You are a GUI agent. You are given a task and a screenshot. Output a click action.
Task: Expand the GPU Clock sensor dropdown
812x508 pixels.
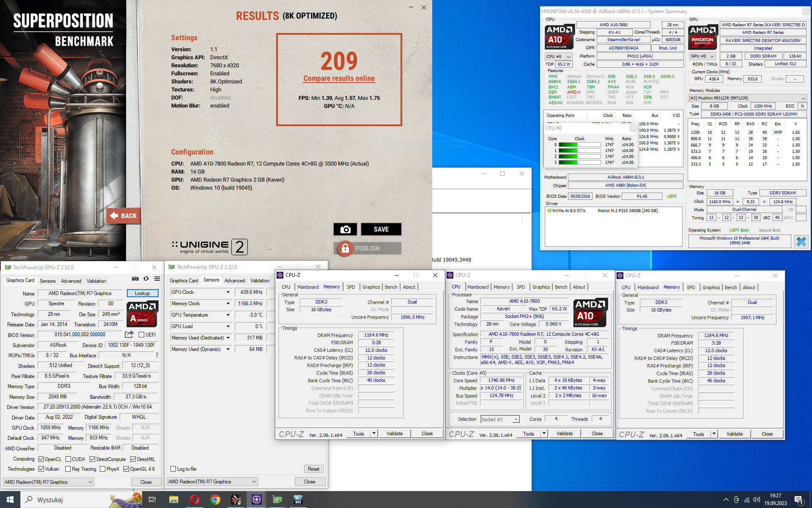tap(228, 292)
